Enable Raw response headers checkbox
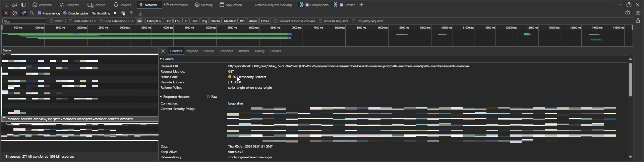The height and width of the screenshot is (162, 644). tap(209, 97)
